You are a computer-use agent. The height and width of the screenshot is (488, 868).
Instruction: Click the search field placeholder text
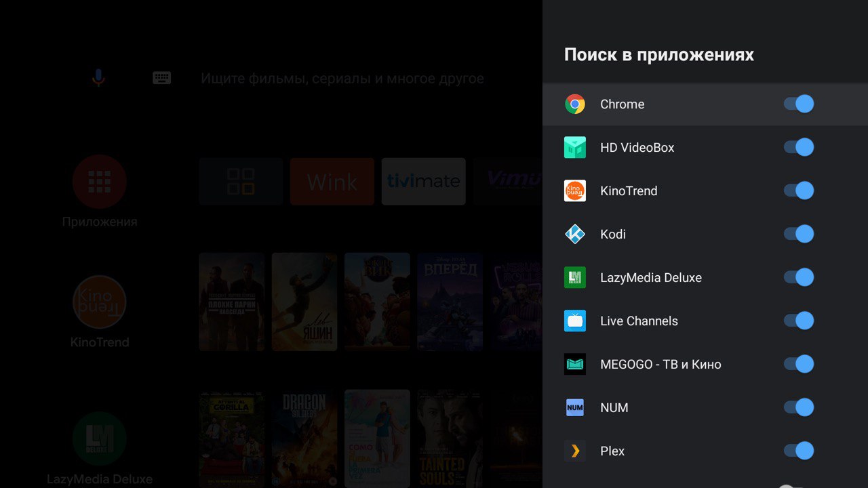pyautogui.click(x=342, y=79)
